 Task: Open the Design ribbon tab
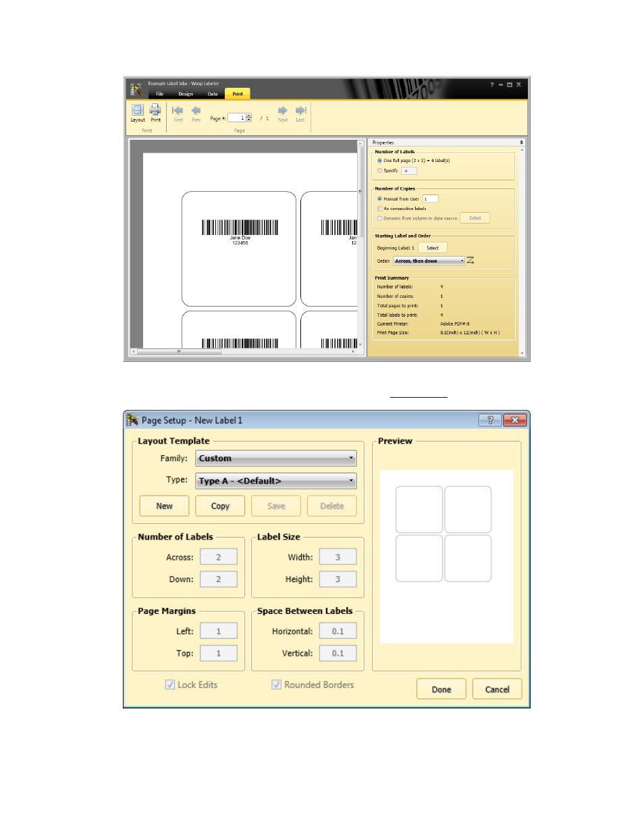tap(186, 94)
